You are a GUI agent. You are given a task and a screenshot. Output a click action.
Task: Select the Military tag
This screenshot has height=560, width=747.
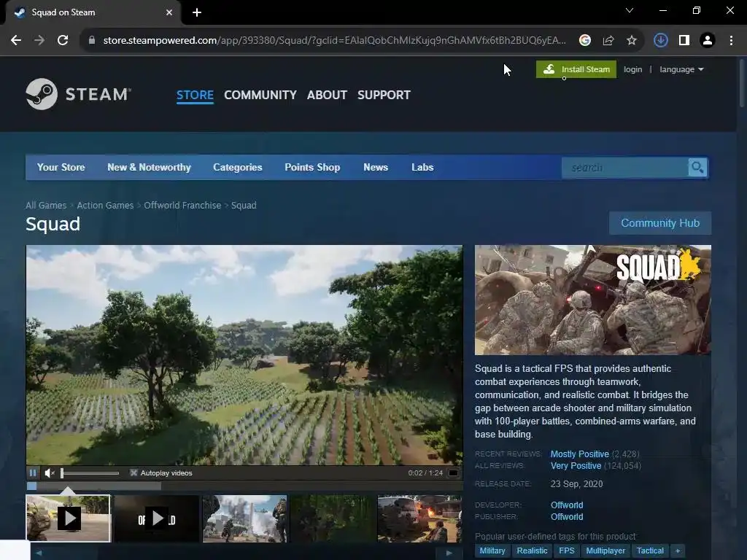coord(492,551)
